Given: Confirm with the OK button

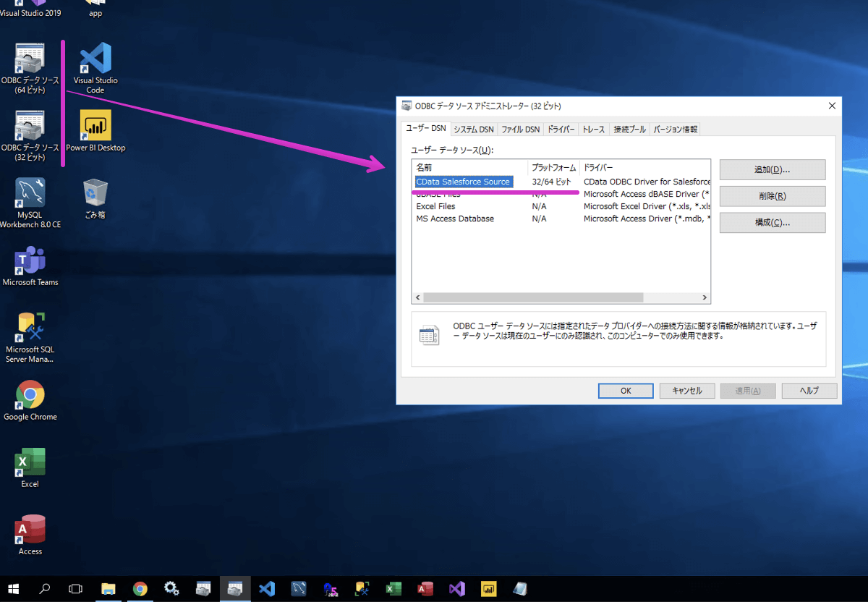Looking at the screenshot, I should point(626,391).
